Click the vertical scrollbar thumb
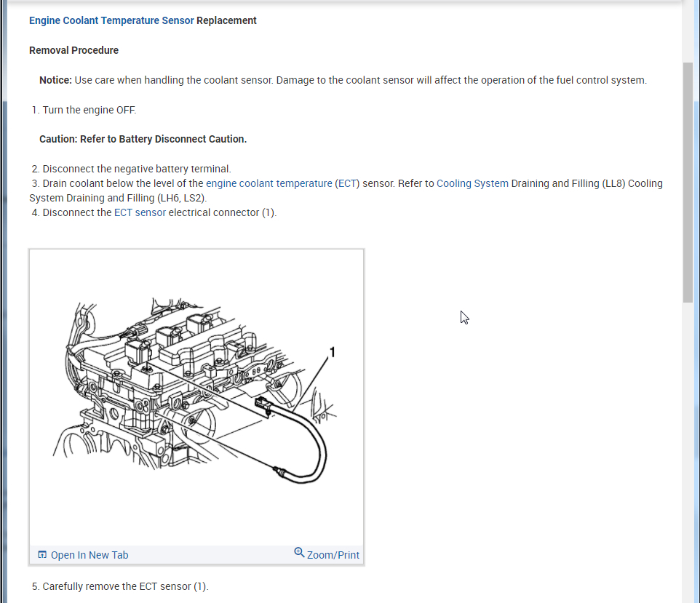 [x=688, y=183]
